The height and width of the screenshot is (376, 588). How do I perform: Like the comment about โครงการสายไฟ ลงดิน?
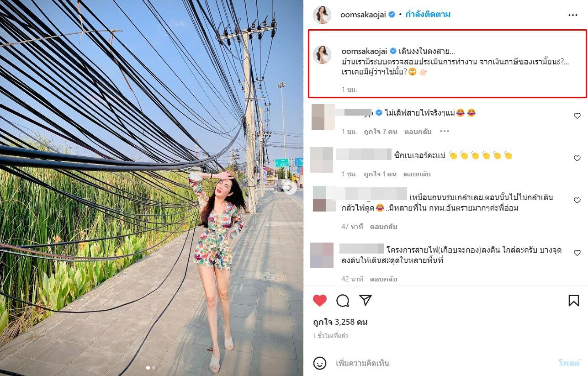[577, 253]
